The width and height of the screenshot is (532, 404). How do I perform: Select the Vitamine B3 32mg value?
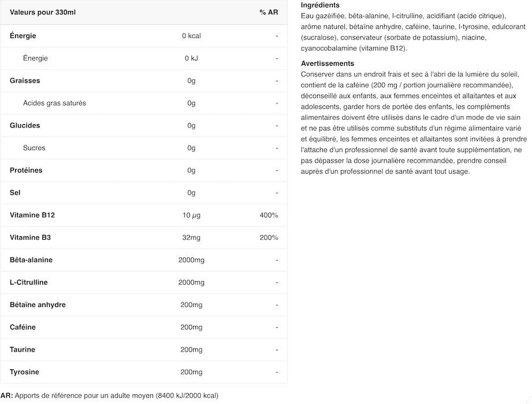click(x=191, y=238)
